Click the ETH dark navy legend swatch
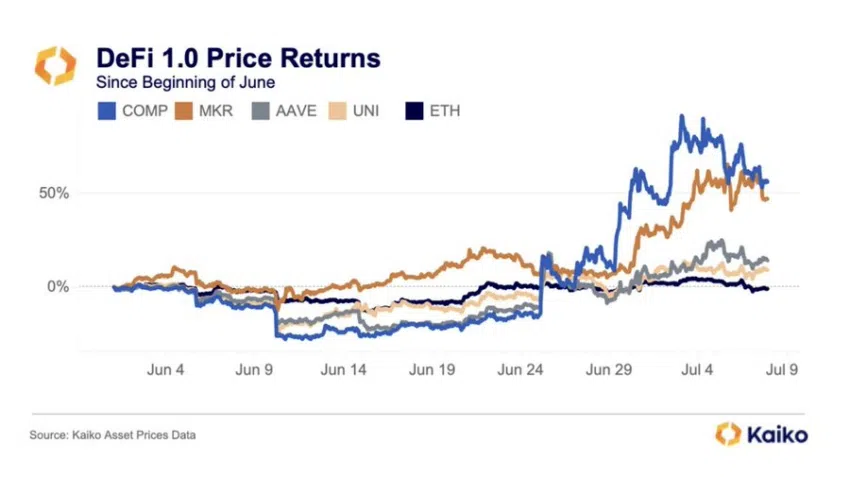The height and width of the screenshot is (477, 850). 414,111
